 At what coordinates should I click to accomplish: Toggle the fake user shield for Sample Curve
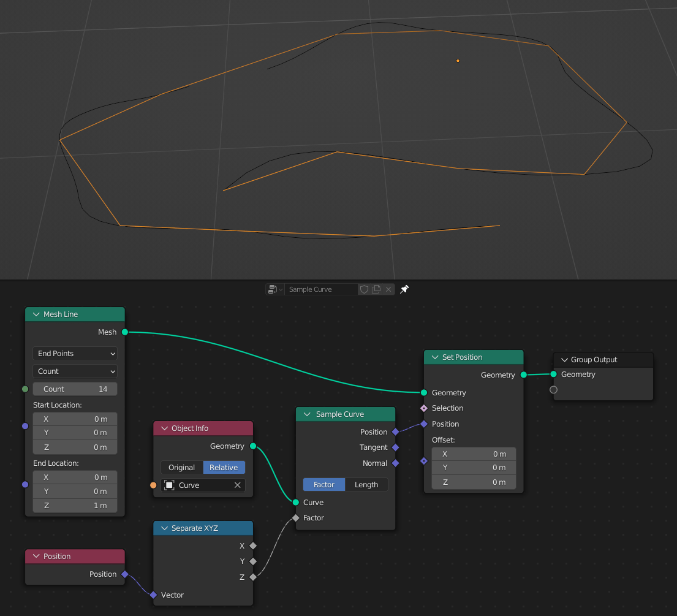point(364,289)
